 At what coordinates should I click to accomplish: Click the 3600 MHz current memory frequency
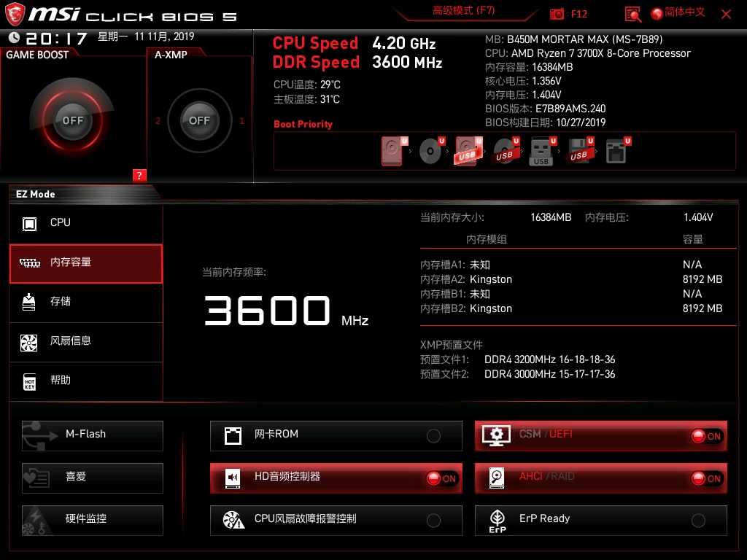click(x=286, y=311)
